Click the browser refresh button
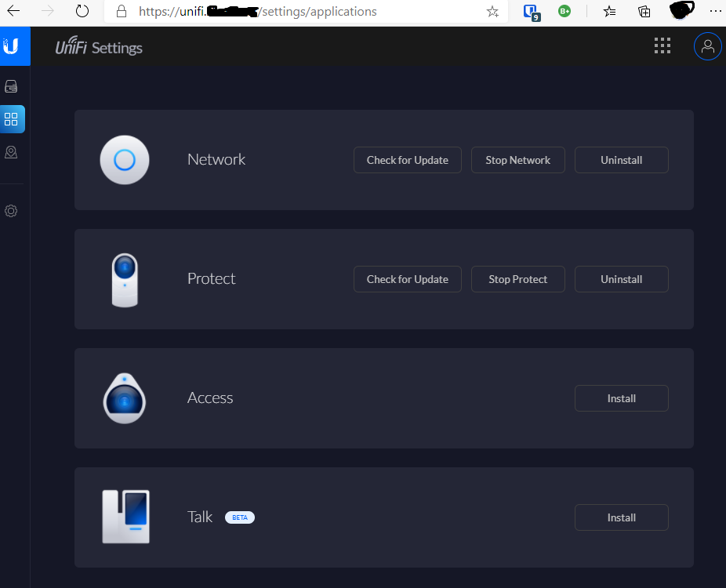The width and height of the screenshot is (726, 588). (x=82, y=12)
